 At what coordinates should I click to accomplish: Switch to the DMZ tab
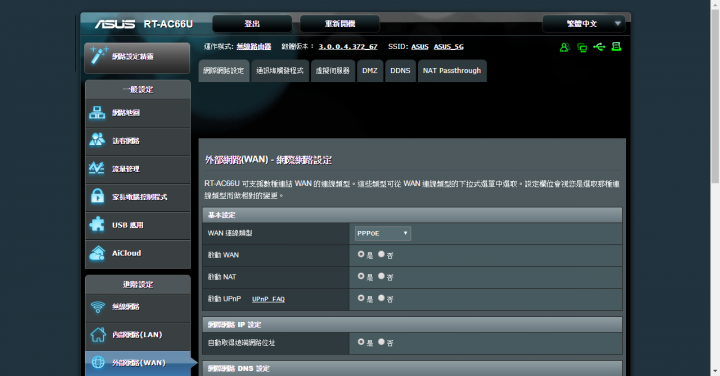tap(370, 71)
